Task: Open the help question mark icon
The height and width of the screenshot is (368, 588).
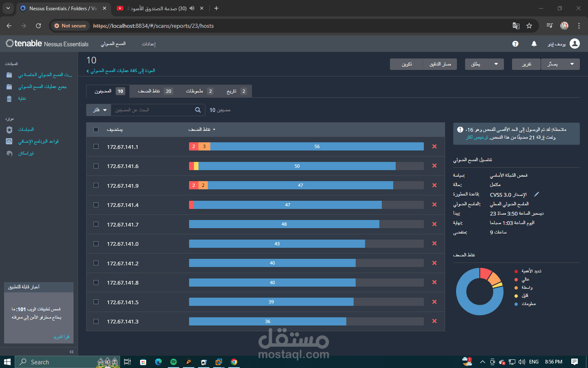Action: point(515,44)
